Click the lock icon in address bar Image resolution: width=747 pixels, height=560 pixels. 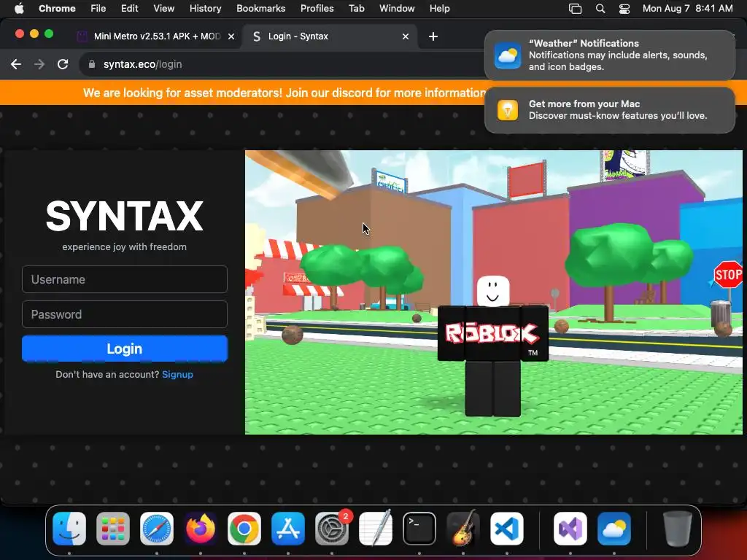click(92, 64)
